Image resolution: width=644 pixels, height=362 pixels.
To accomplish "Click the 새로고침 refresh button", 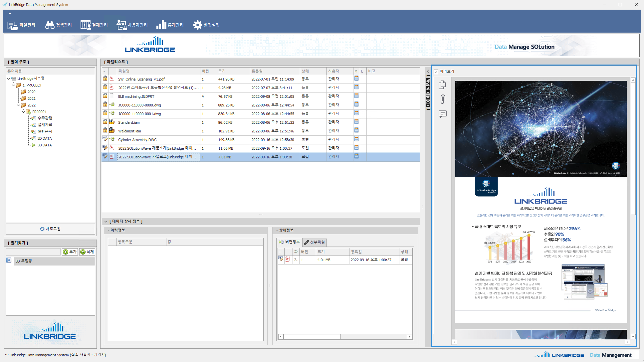I will click(x=50, y=229).
